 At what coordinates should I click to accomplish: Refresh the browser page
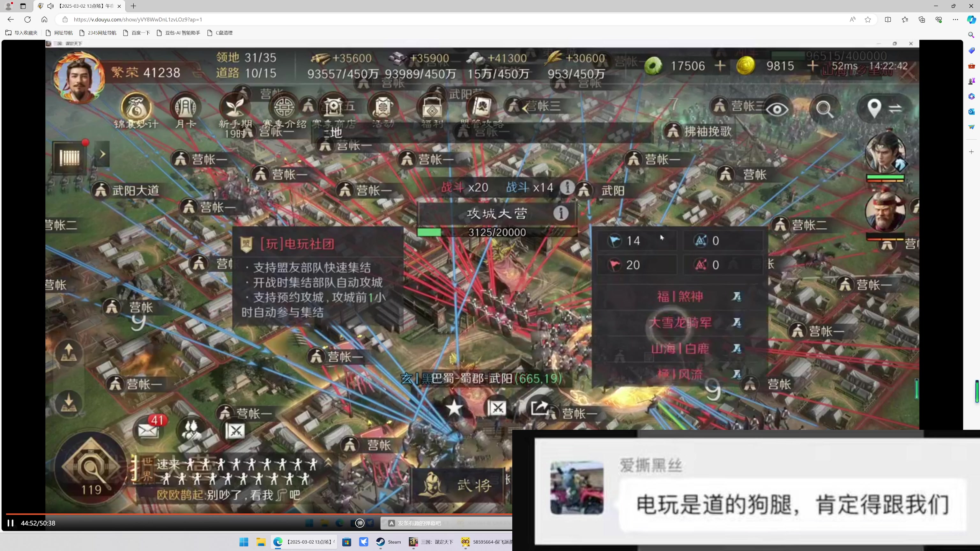point(27,19)
